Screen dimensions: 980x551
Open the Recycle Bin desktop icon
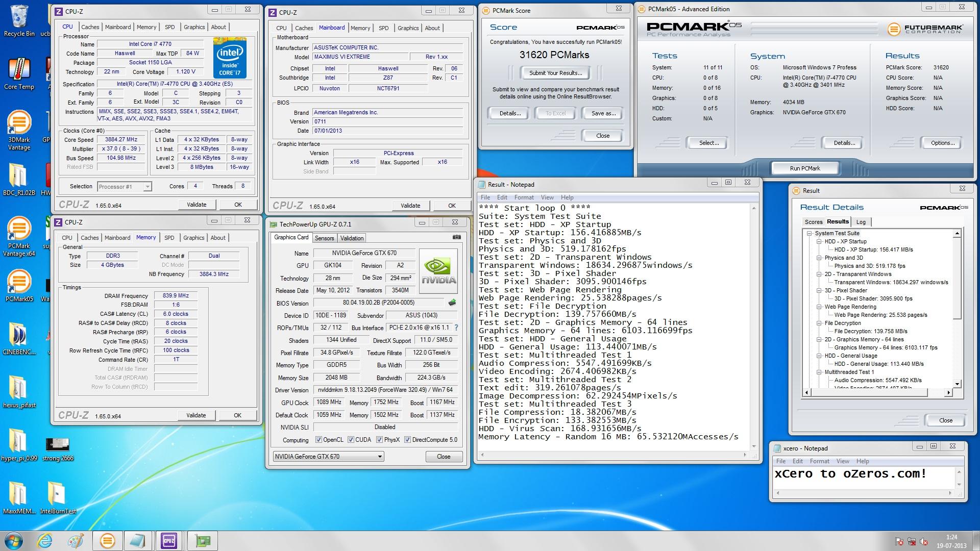[x=19, y=20]
